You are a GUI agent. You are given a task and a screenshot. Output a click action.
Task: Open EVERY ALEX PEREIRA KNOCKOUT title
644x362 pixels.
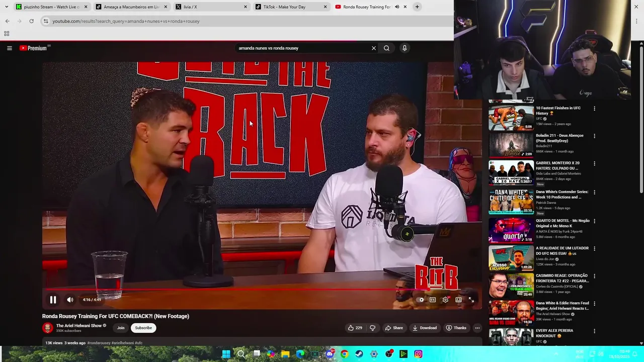click(554, 333)
